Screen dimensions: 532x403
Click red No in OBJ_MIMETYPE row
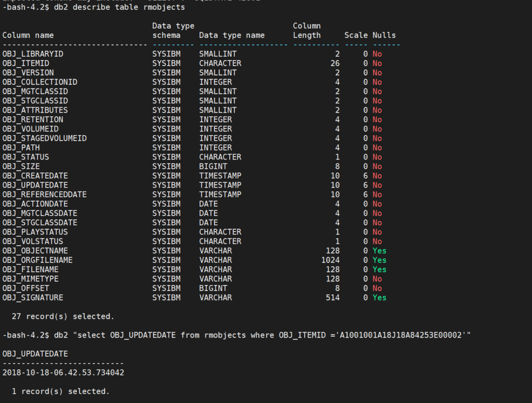point(377,279)
